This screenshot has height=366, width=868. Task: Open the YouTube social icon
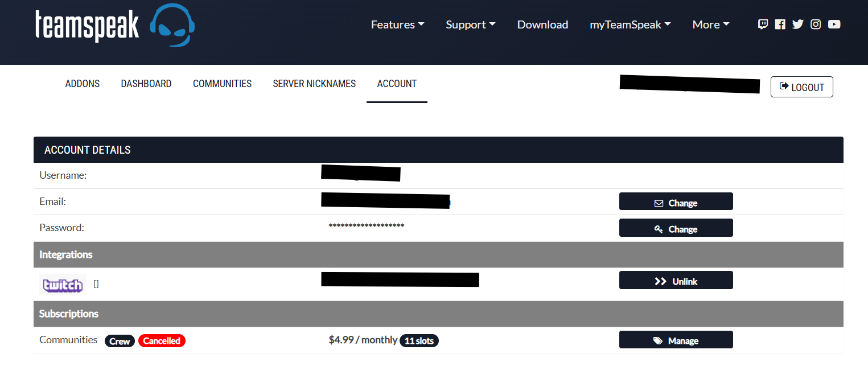click(834, 24)
